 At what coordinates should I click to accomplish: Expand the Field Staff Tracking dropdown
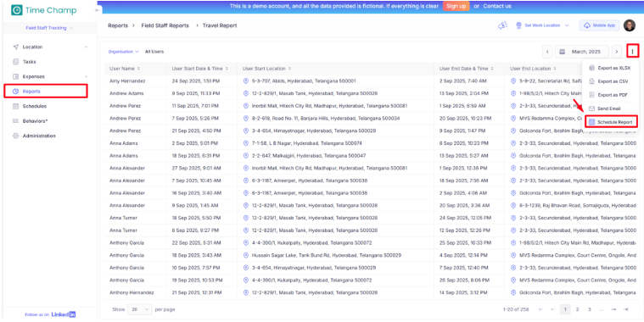(x=49, y=28)
